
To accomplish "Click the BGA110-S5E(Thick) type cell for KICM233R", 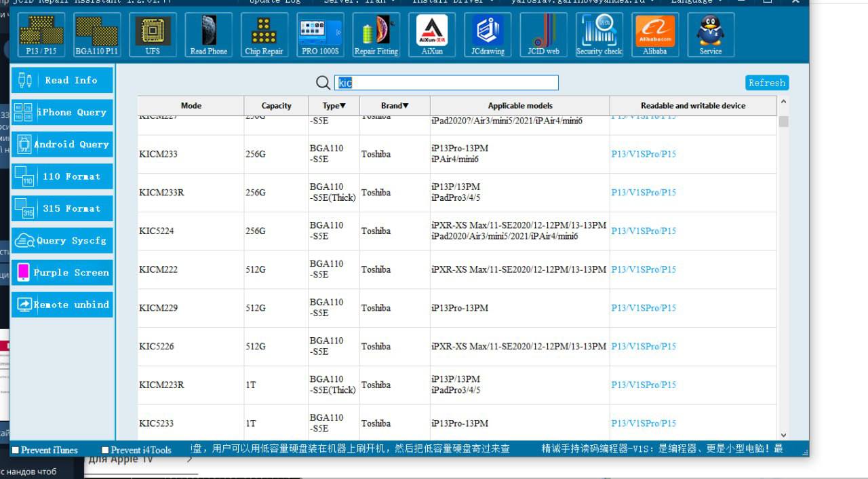I will point(334,193).
